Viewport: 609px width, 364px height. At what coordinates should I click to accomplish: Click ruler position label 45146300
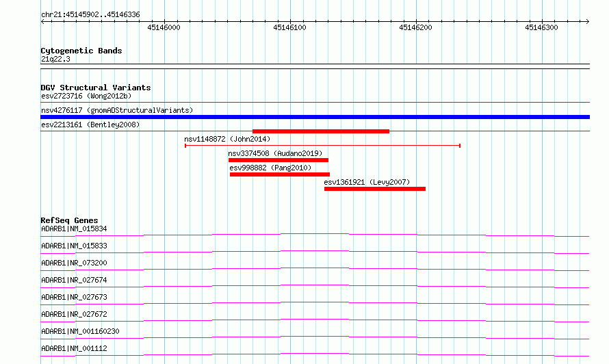(x=541, y=27)
